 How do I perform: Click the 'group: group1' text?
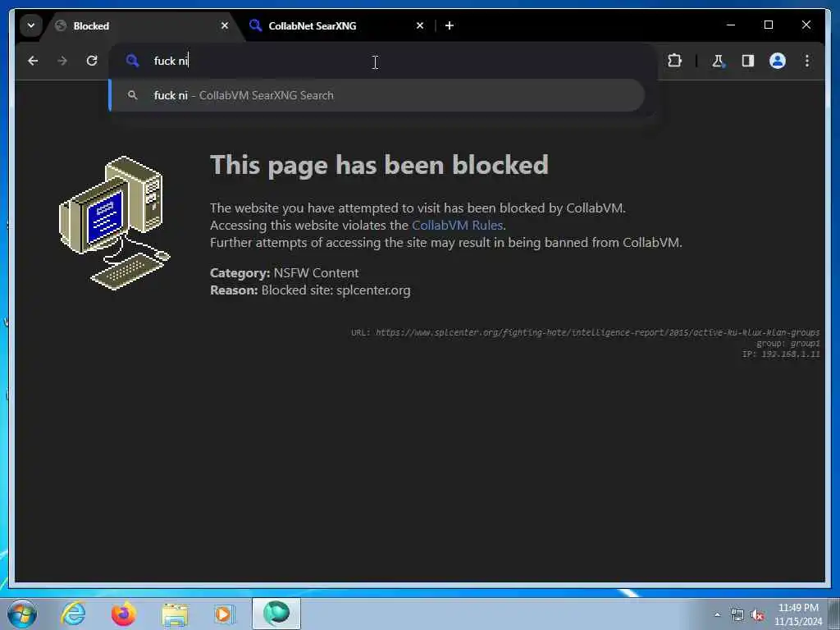coord(788,344)
